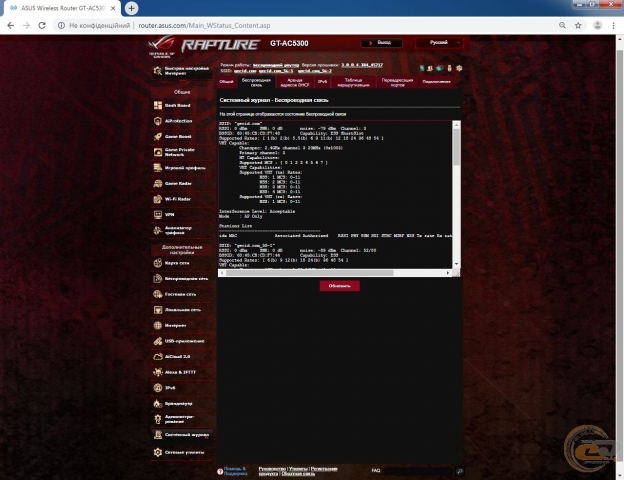
Task: Click the USB status icon in header
Action: coord(450,68)
